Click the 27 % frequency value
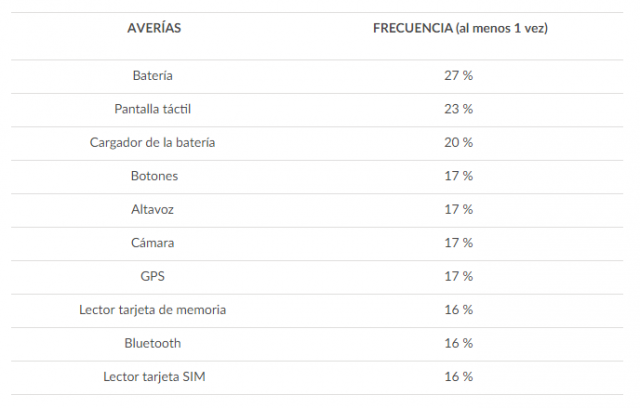Viewport: 640px width, 408px height. pyautogui.click(x=459, y=75)
